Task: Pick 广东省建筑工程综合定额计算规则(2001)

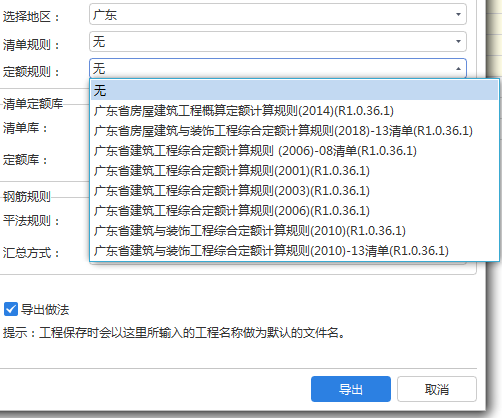Action: tap(295, 171)
